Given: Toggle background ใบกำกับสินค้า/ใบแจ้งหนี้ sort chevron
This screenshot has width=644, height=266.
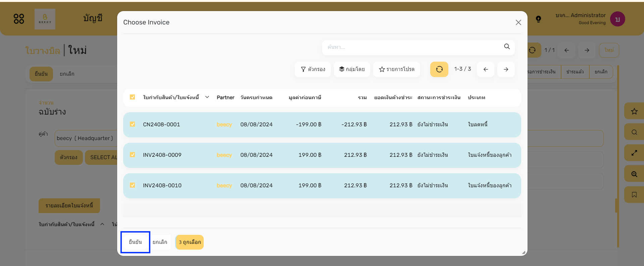Looking at the screenshot, I should [102, 224].
